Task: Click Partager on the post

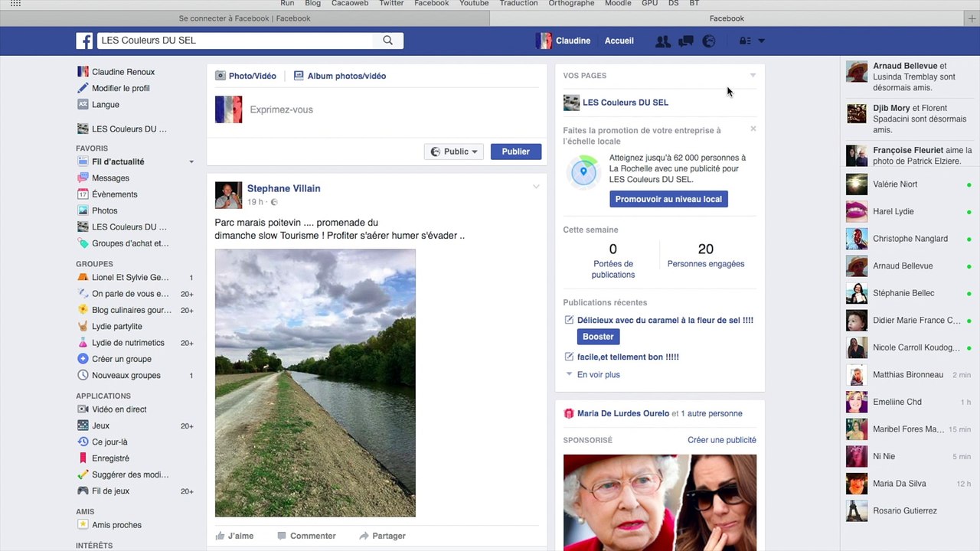Action: pyautogui.click(x=382, y=536)
